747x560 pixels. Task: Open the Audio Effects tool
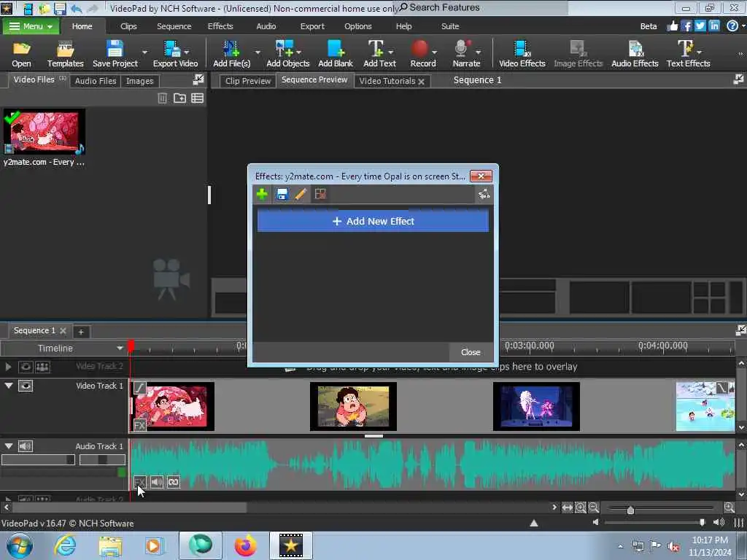635,54
